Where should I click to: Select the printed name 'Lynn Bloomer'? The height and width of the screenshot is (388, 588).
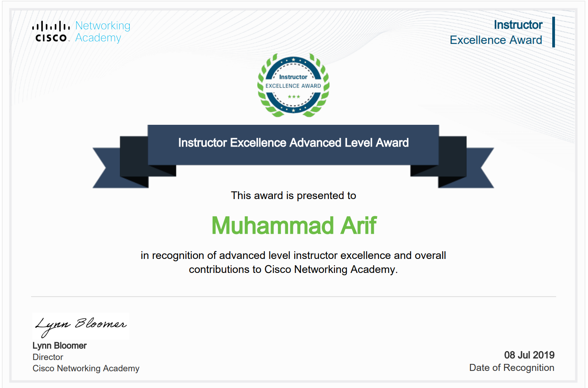[59, 346]
